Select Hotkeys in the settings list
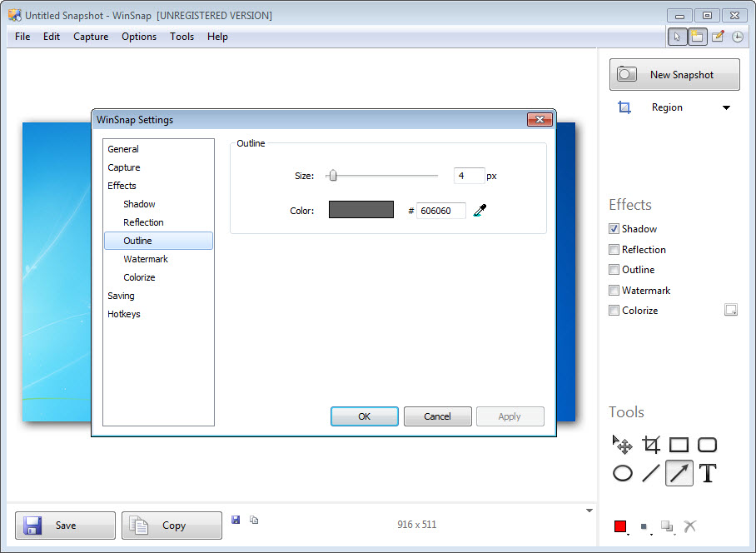756x553 pixels. pyautogui.click(x=124, y=314)
